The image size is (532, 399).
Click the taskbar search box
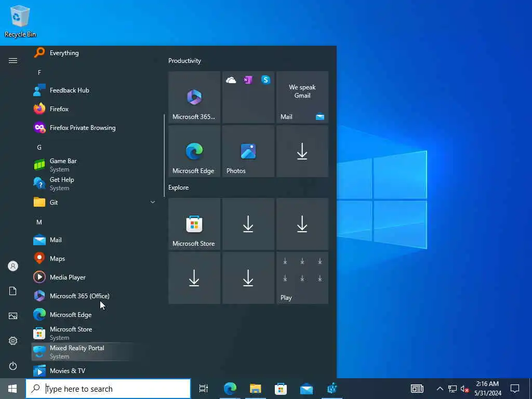click(108, 389)
